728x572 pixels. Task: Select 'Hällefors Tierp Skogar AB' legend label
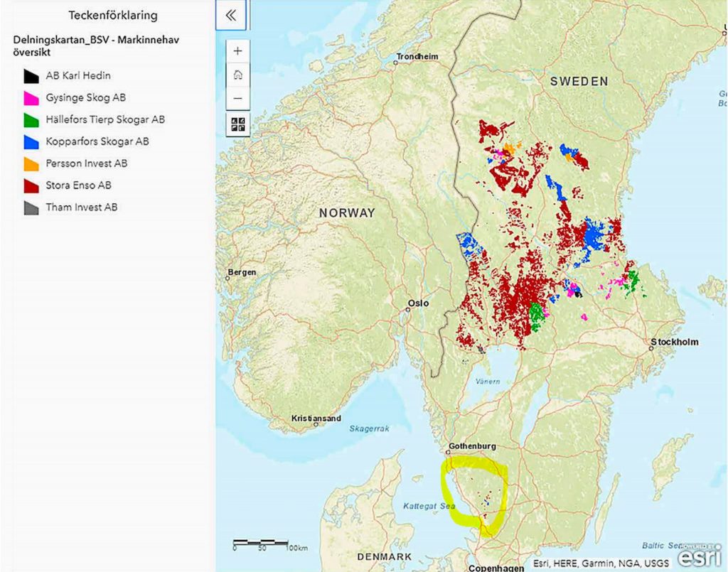point(105,119)
